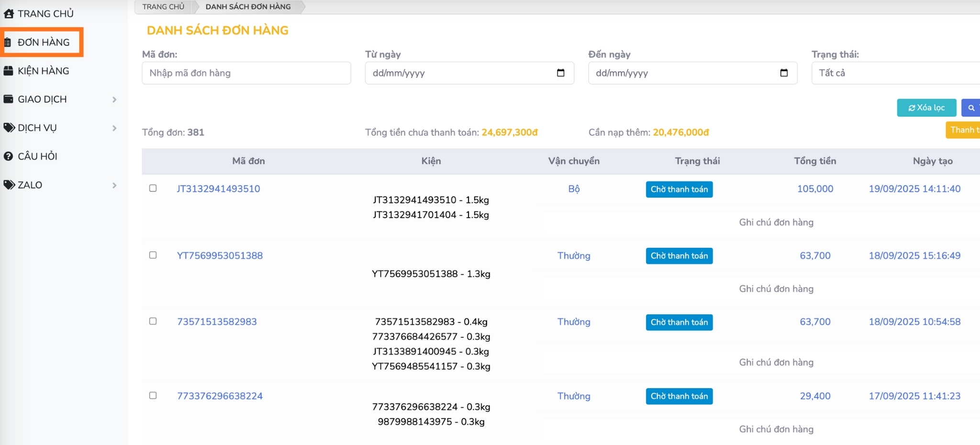Open the calendar picker in Từ ngày
The image size is (980, 445).
pos(560,73)
